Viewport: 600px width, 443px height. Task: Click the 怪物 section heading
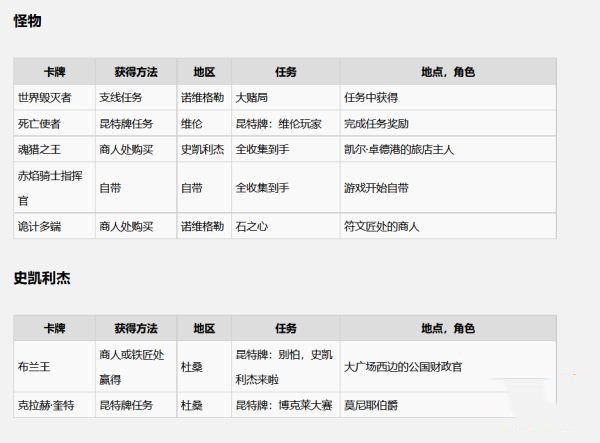pos(28,21)
